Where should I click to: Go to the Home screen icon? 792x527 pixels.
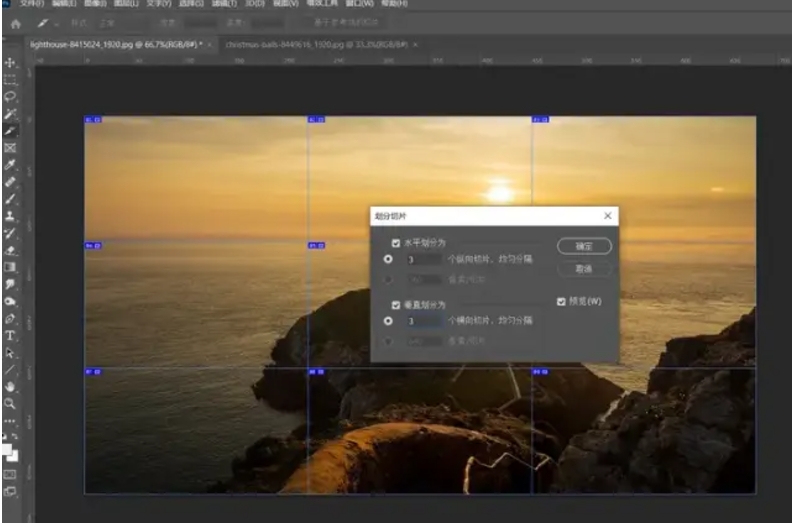coord(16,24)
